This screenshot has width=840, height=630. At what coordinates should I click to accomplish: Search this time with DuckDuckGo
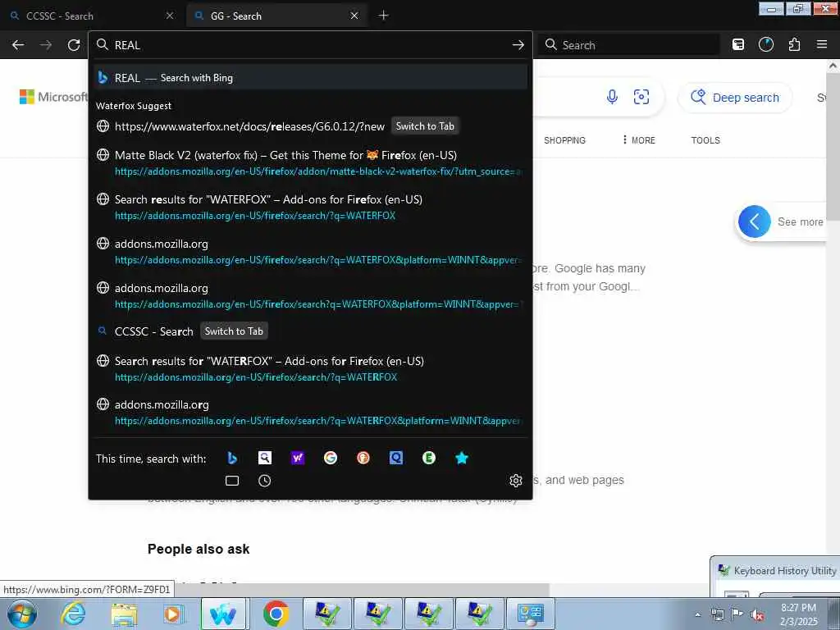point(363,458)
